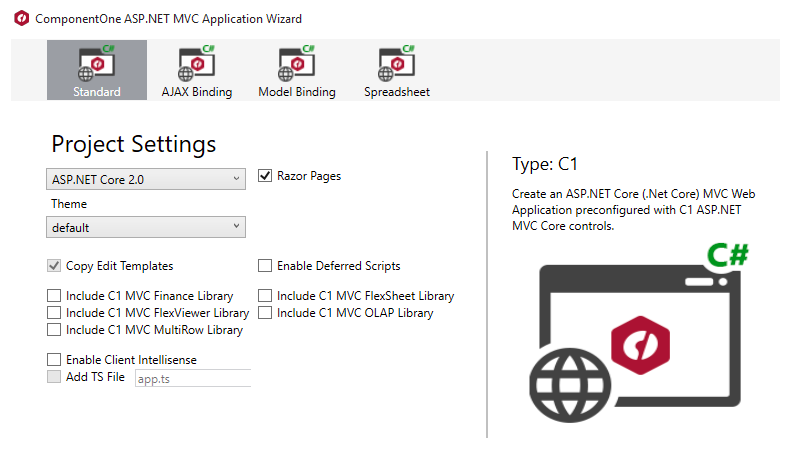Click the large C# web application preview image
The width and height of the screenshot is (800, 450).
click(x=639, y=333)
